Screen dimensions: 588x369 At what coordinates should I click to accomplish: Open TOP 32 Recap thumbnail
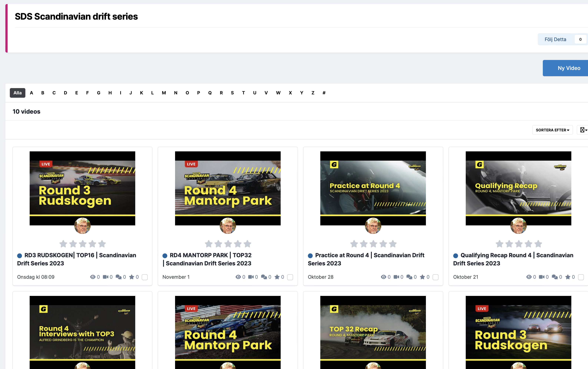click(x=373, y=332)
